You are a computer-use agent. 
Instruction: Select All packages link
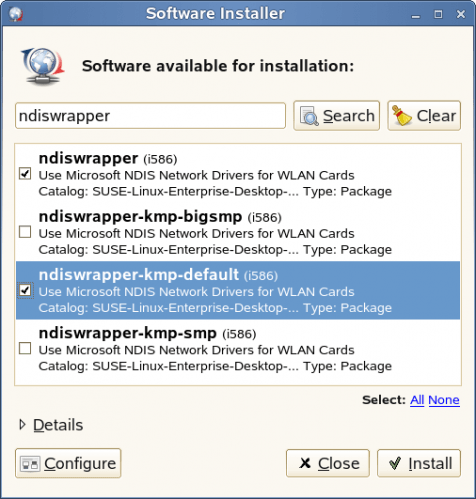click(x=417, y=400)
